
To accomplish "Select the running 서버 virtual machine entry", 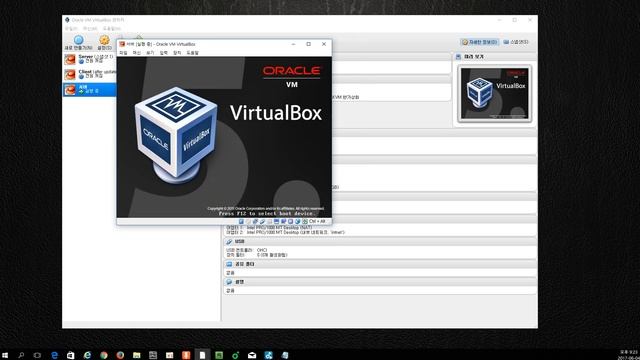I will coord(90,89).
